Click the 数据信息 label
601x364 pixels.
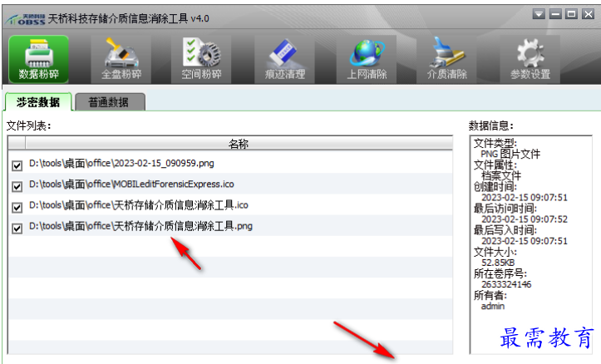(x=491, y=125)
